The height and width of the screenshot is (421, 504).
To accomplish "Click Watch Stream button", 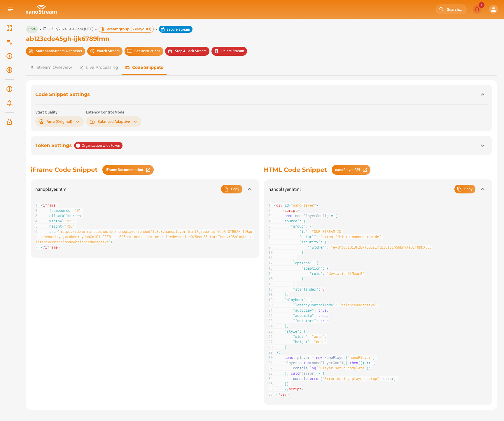I will (105, 51).
